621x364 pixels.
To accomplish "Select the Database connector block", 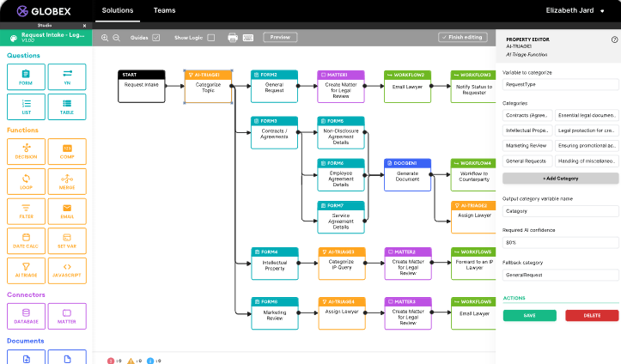I will 26,316.
